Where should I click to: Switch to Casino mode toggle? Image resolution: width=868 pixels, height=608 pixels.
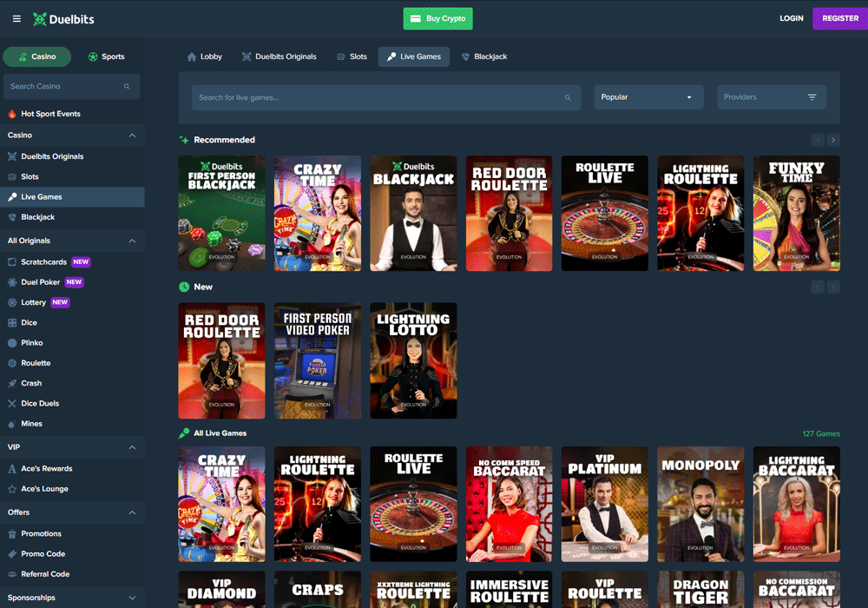click(x=37, y=56)
